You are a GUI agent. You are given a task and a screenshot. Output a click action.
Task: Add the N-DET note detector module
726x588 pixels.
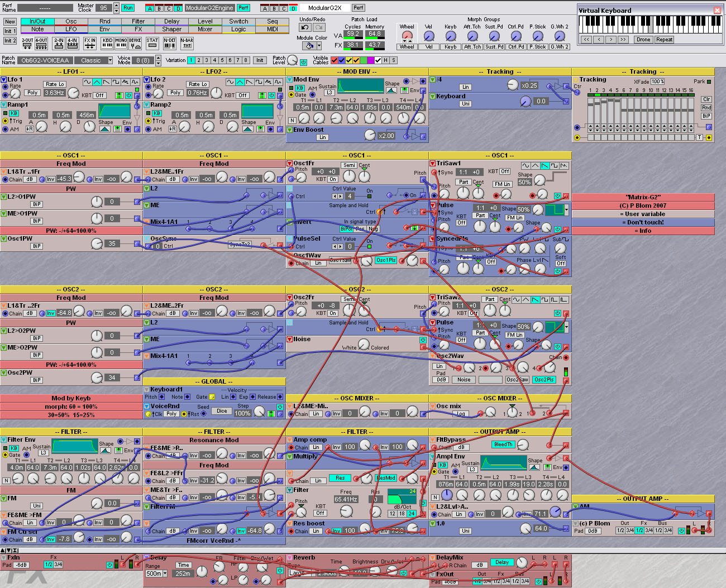pos(170,43)
